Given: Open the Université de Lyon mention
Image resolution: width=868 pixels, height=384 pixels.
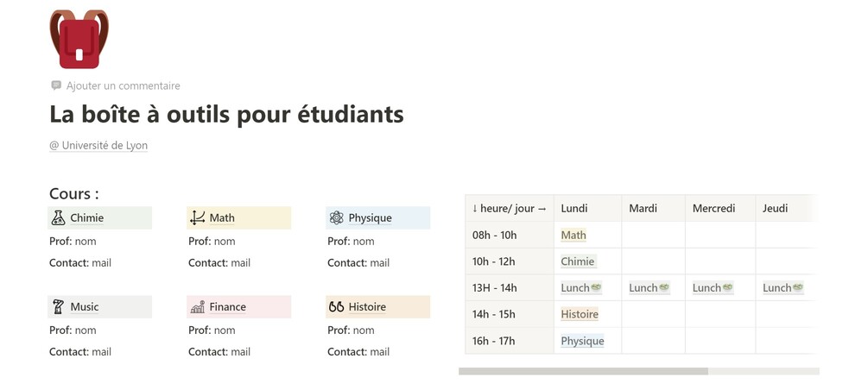Looking at the screenshot, I should (x=98, y=146).
